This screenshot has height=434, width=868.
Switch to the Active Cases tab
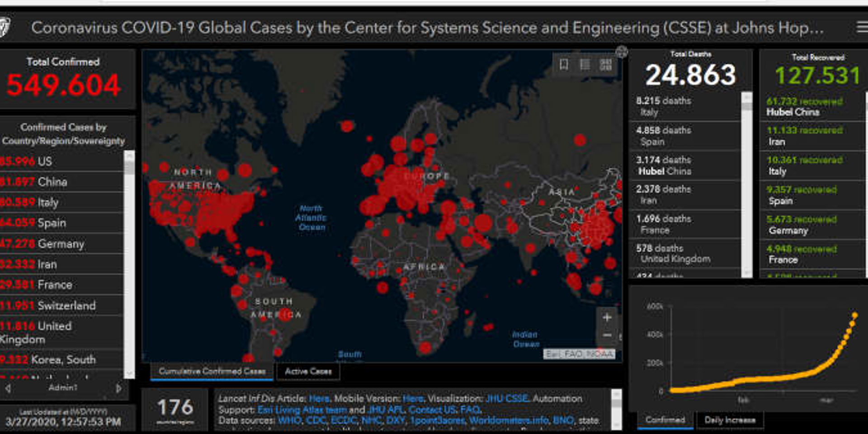tap(308, 372)
